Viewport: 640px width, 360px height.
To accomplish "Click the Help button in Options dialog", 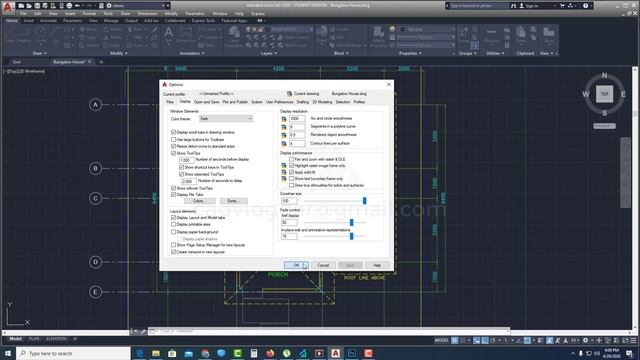I will tap(377, 265).
